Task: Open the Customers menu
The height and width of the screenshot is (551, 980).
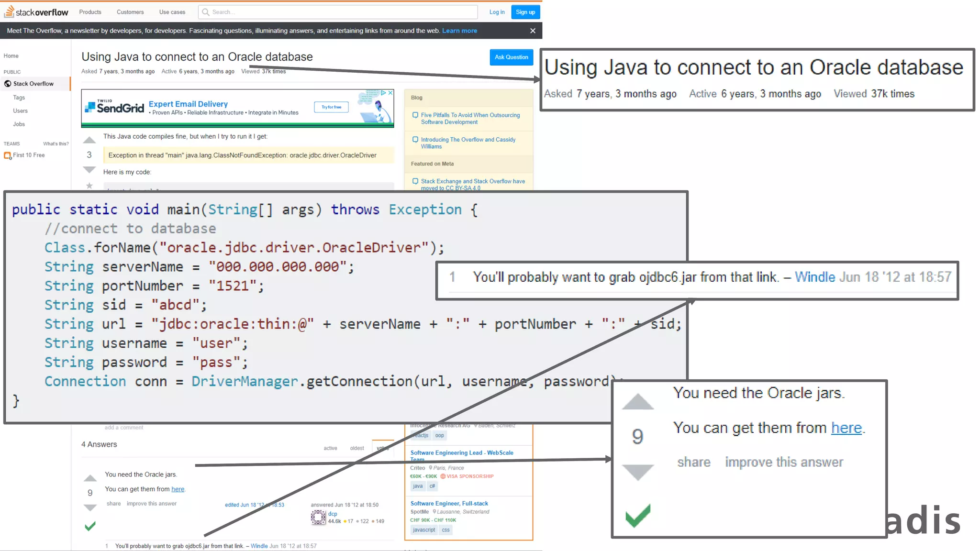Action: coord(130,12)
